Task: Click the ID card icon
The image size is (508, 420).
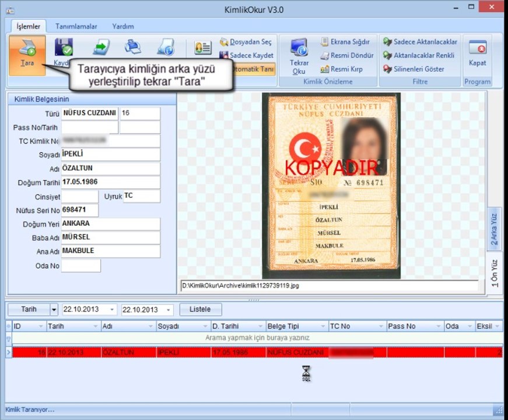Action: coord(203,48)
